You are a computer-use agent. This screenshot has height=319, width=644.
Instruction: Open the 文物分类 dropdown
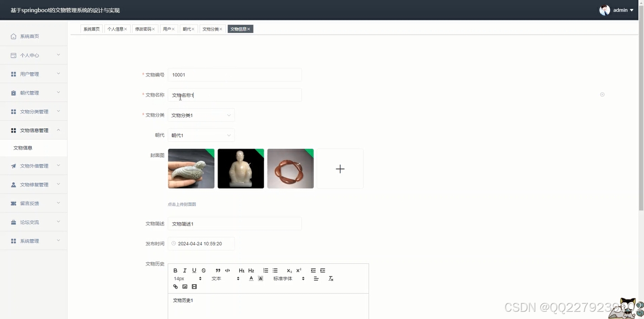click(201, 115)
